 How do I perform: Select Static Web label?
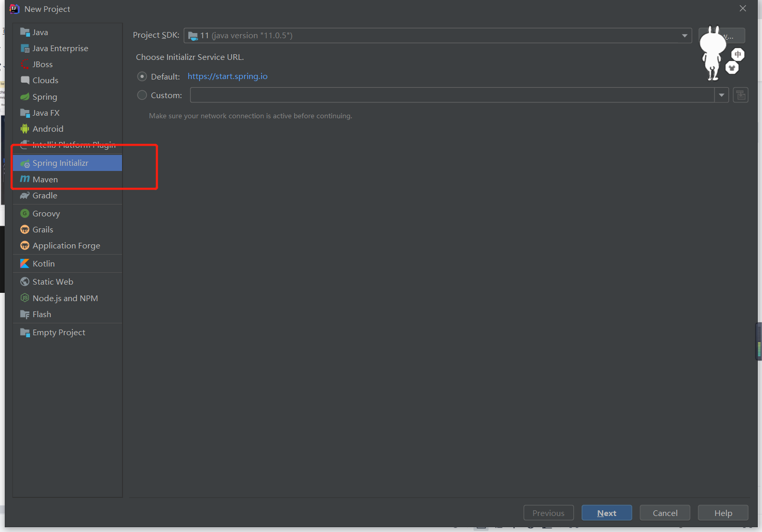point(53,281)
